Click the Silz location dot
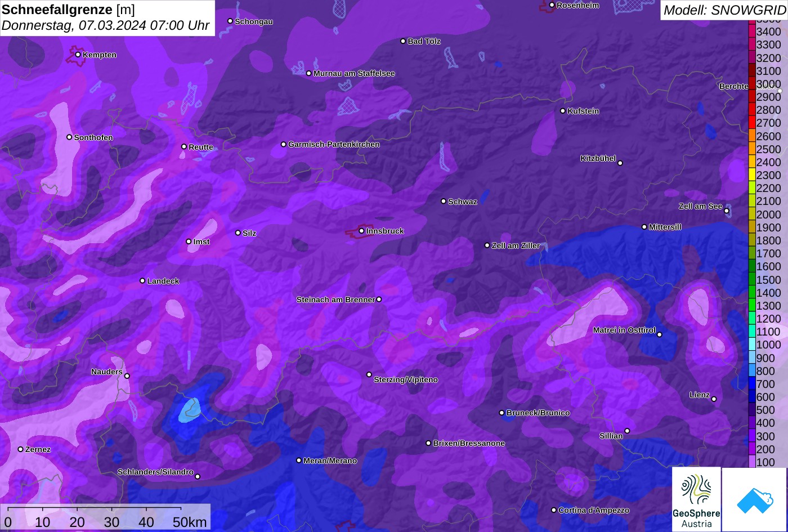 [238, 233]
